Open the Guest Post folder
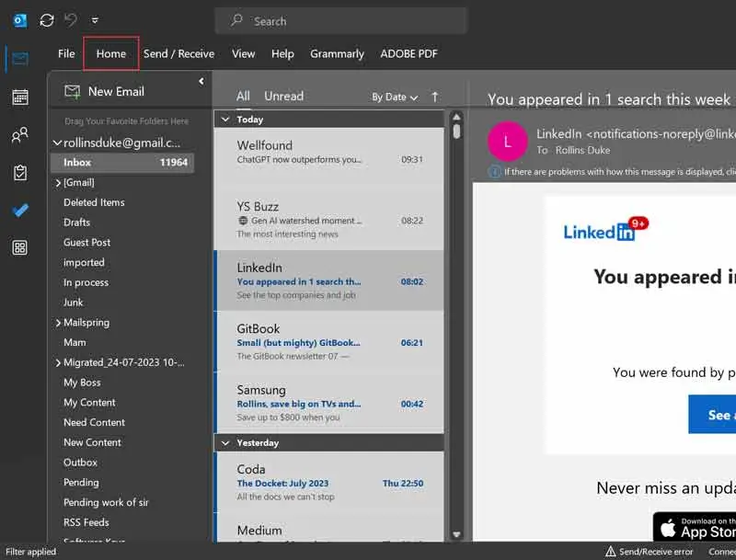The width and height of the screenshot is (736, 560). pyautogui.click(x=86, y=243)
